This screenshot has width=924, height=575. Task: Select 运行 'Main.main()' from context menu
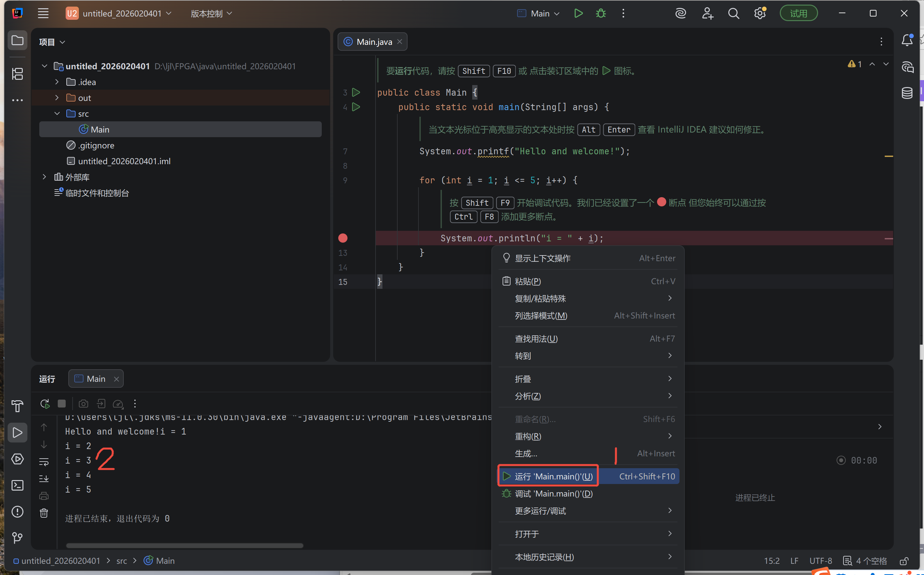point(553,476)
